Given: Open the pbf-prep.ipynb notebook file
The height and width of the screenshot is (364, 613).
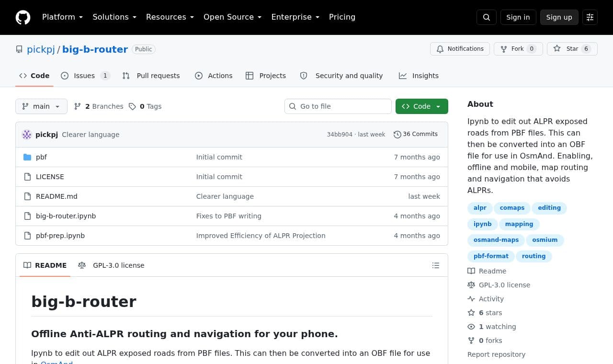Looking at the screenshot, I should [x=60, y=236].
